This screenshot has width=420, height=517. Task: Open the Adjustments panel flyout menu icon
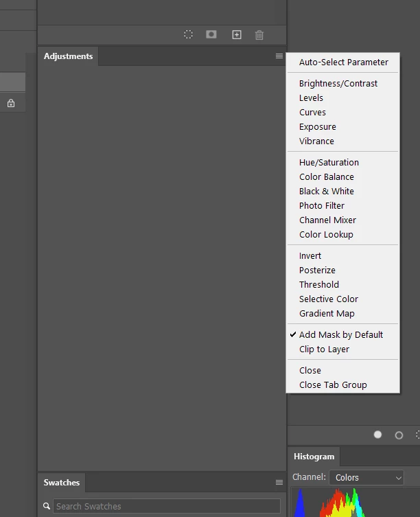coord(279,56)
